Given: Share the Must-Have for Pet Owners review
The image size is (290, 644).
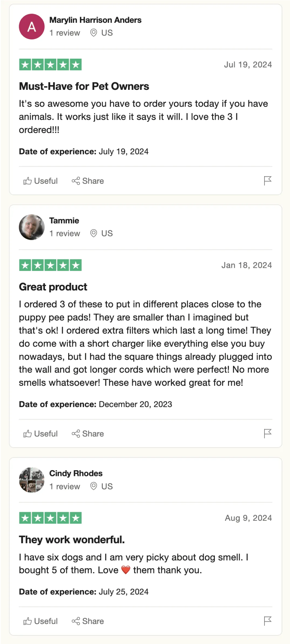Looking at the screenshot, I should coord(88,181).
